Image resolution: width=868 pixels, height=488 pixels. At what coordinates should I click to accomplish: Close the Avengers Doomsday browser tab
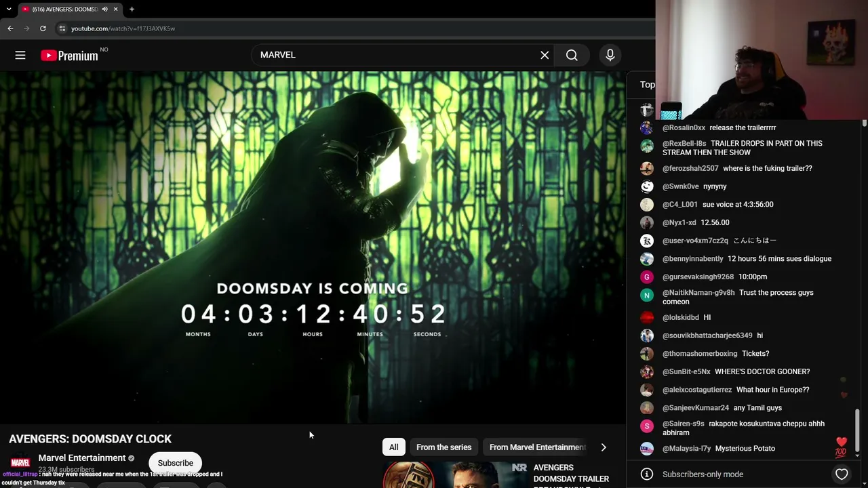[x=115, y=9]
